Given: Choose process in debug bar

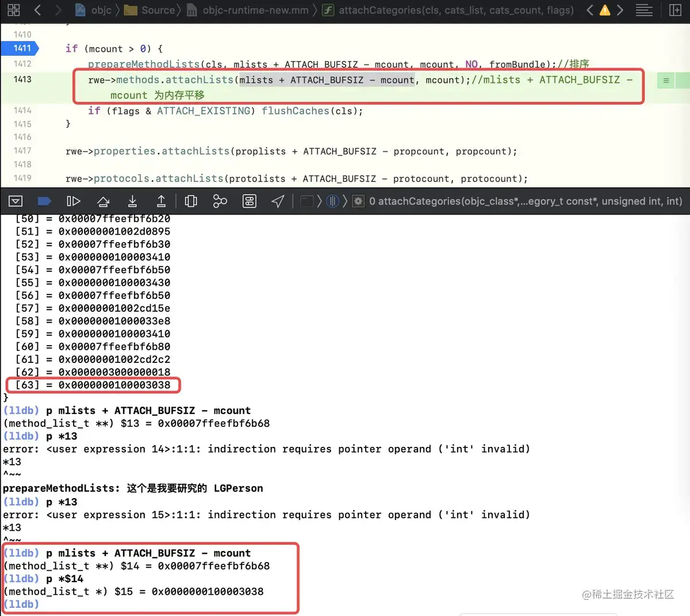Looking at the screenshot, I should tap(308, 201).
